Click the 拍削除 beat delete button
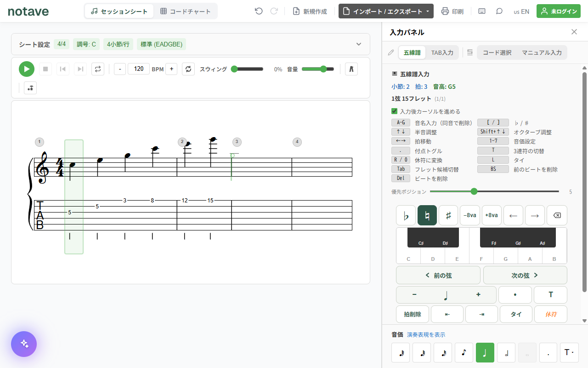Image resolution: width=588 pixels, height=368 pixels. coord(413,314)
